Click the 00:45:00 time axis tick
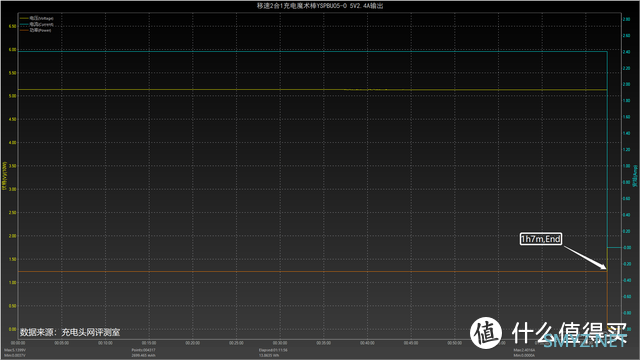This screenshot has width=640, height=360. click(411, 343)
